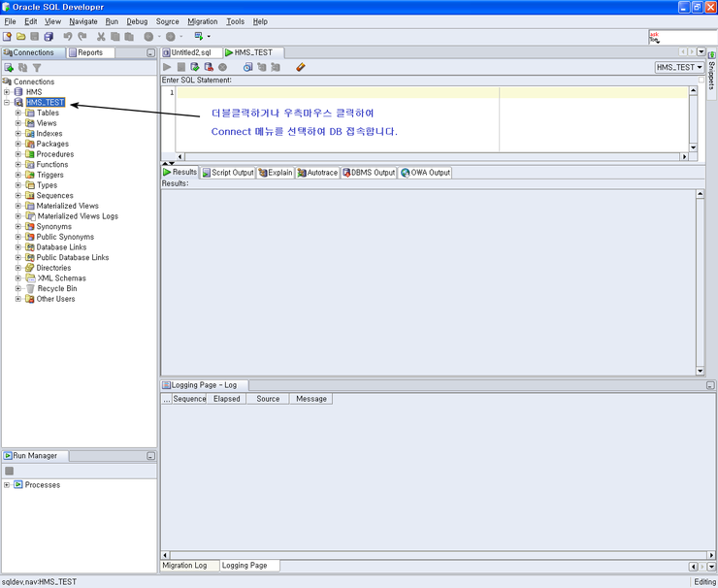Click the Elapsed column header in the log
Screen dimensions: 718x588
226,399
